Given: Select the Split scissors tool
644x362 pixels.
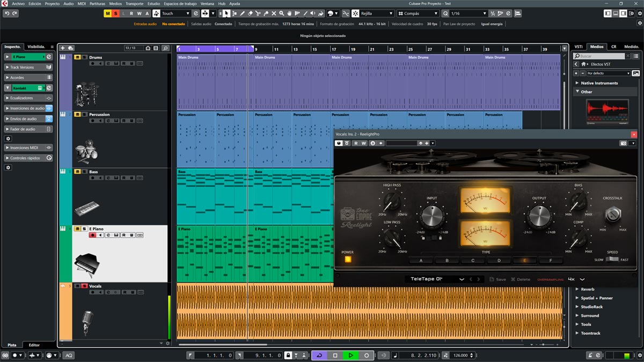Looking at the screenshot, I should [258, 13].
